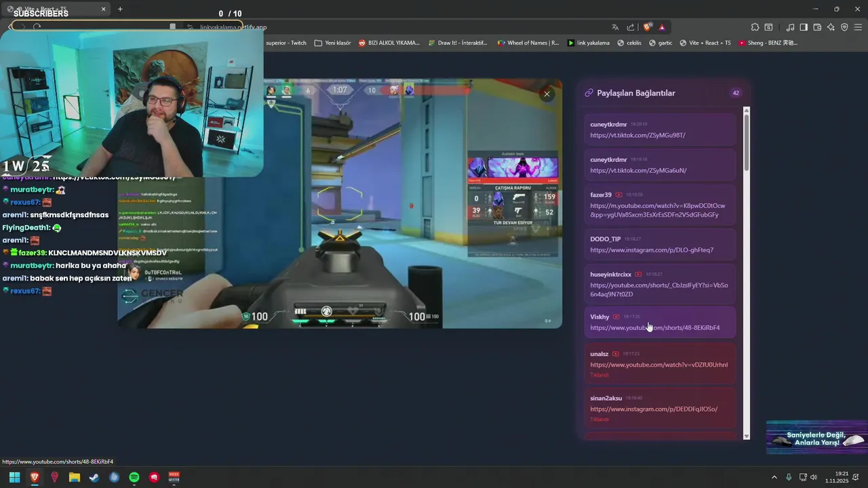Close the Vite + React + TS tab
This screenshot has height=488, width=868.
[104, 9]
